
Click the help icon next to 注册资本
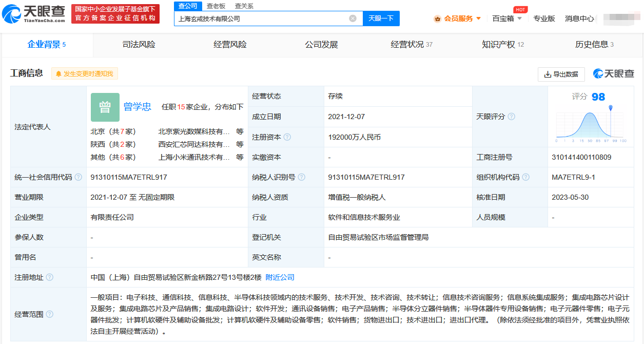[287, 137]
